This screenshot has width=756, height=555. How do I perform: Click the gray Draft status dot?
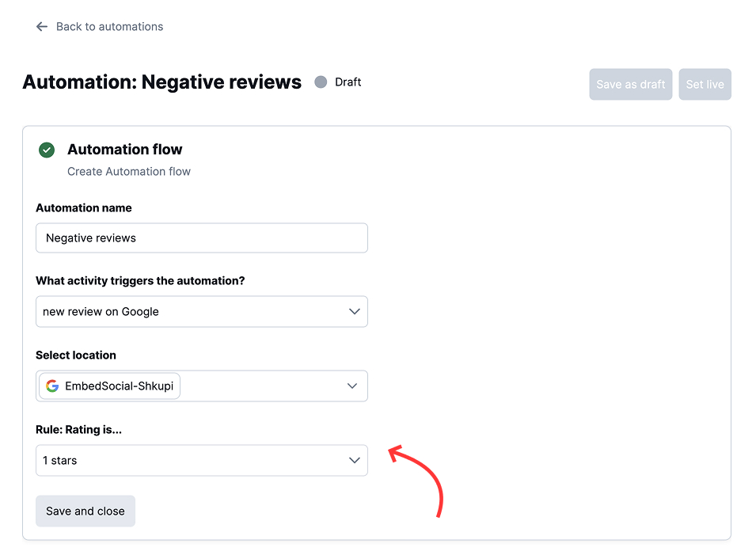click(321, 82)
